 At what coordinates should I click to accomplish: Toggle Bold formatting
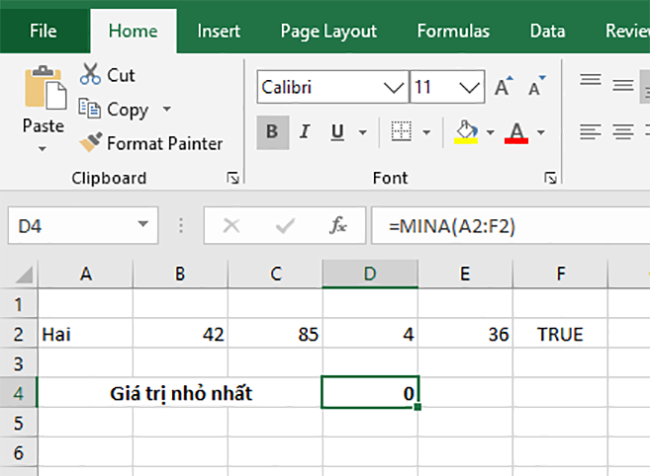coord(271,132)
